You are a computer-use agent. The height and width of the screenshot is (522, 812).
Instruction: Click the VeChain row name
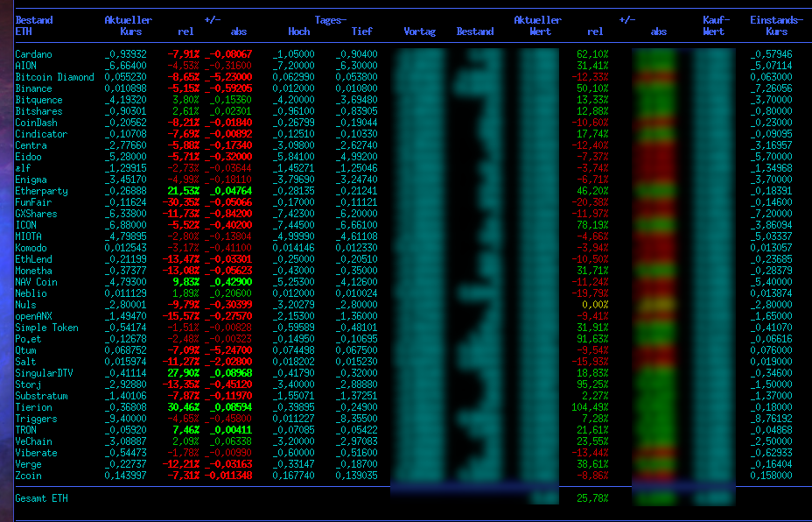pyautogui.click(x=33, y=442)
